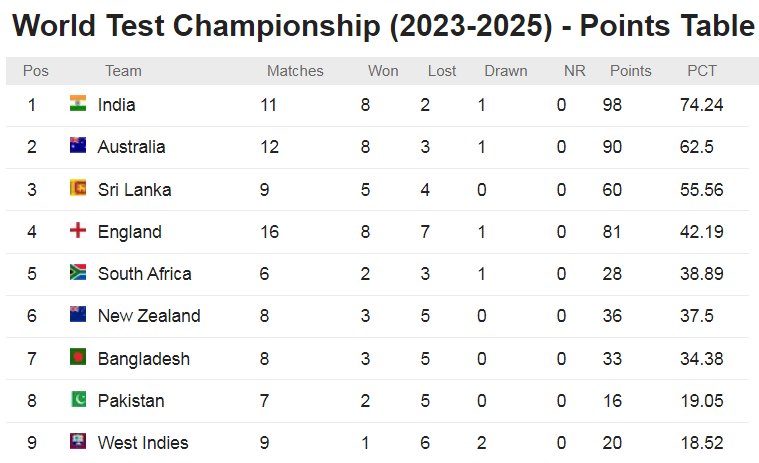Click the World Test Championship title heading
This screenshot has height=463, width=759.
click(x=383, y=26)
